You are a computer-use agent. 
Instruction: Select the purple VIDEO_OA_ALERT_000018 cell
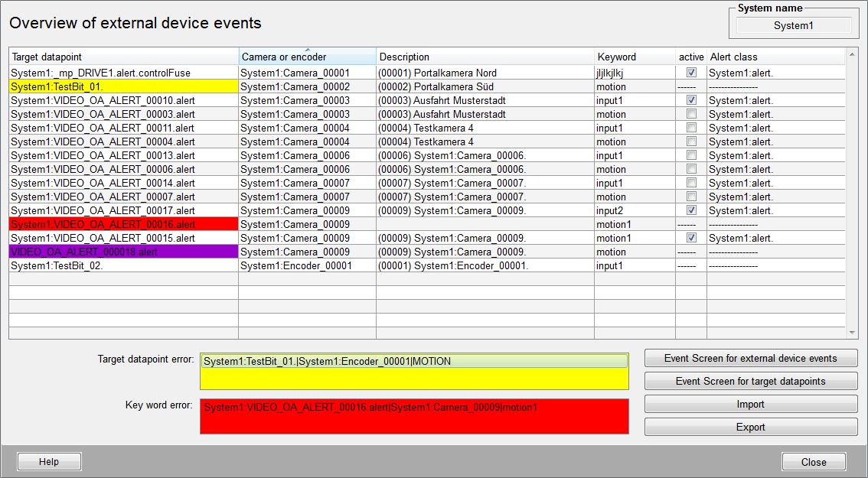point(123,252)
